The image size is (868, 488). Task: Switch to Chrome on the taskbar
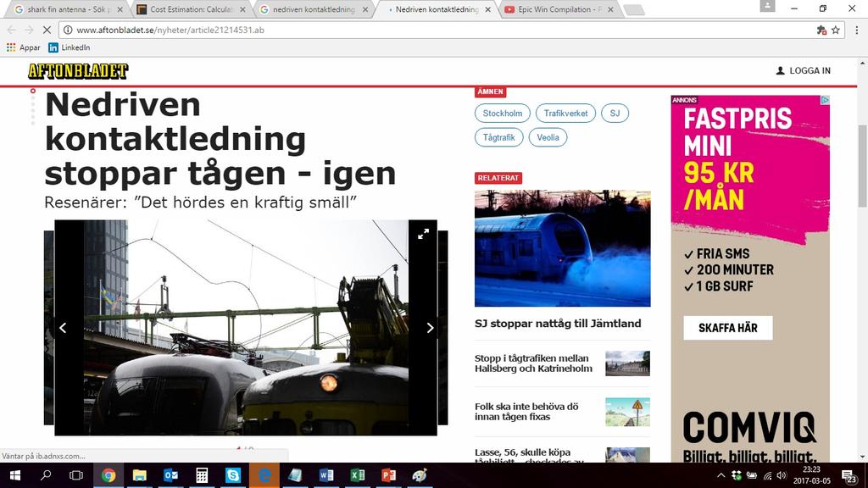click(x=108, y=475)
